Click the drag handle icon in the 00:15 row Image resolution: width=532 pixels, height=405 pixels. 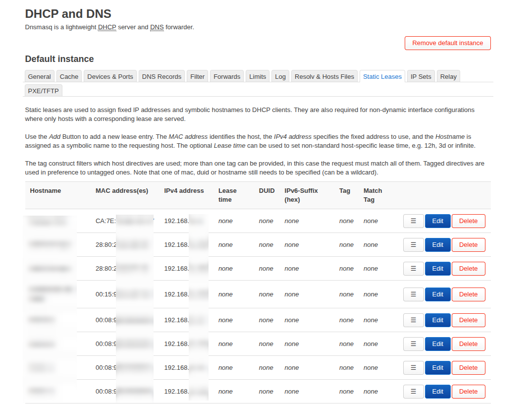coord(413,294)
